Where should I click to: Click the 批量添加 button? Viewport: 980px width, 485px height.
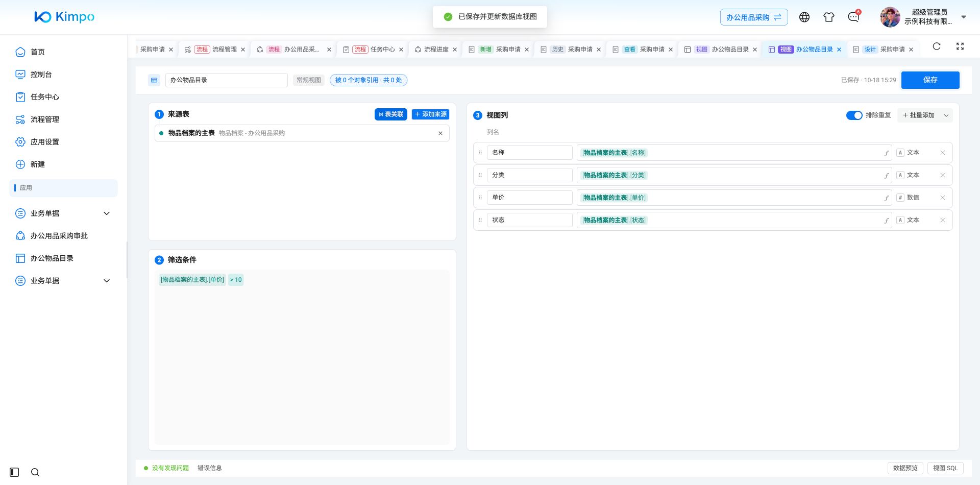point(918,115)
